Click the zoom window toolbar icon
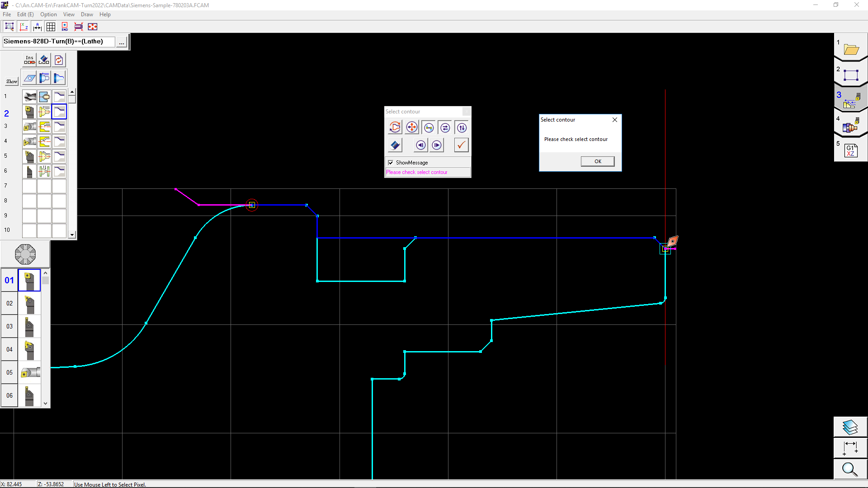The image size is (868, 488). click(9, 27)
